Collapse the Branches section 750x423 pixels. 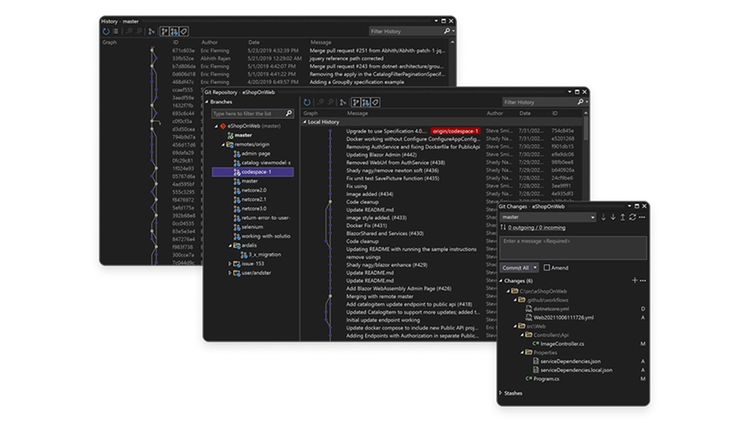click(x=207, y=102)
